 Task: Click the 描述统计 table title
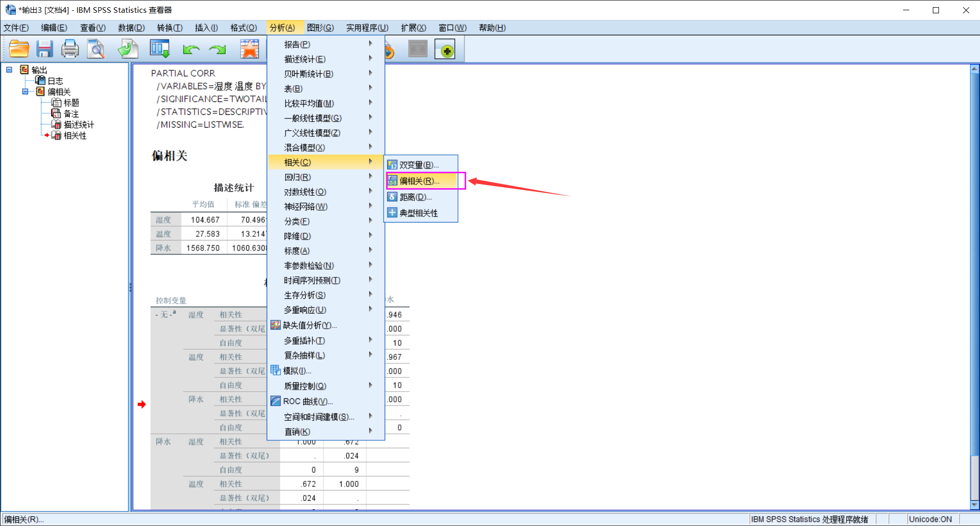(233, 188)
